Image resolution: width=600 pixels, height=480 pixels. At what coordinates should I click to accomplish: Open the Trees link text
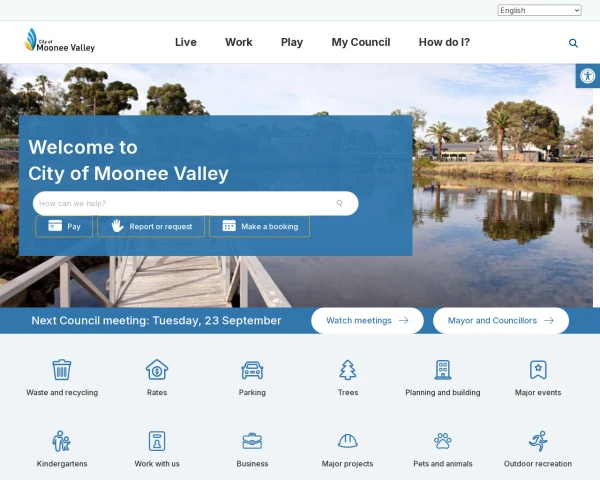point(348,392)
